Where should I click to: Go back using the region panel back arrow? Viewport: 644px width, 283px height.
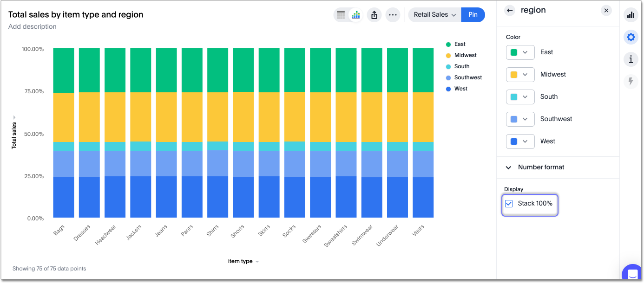point(509,10)
